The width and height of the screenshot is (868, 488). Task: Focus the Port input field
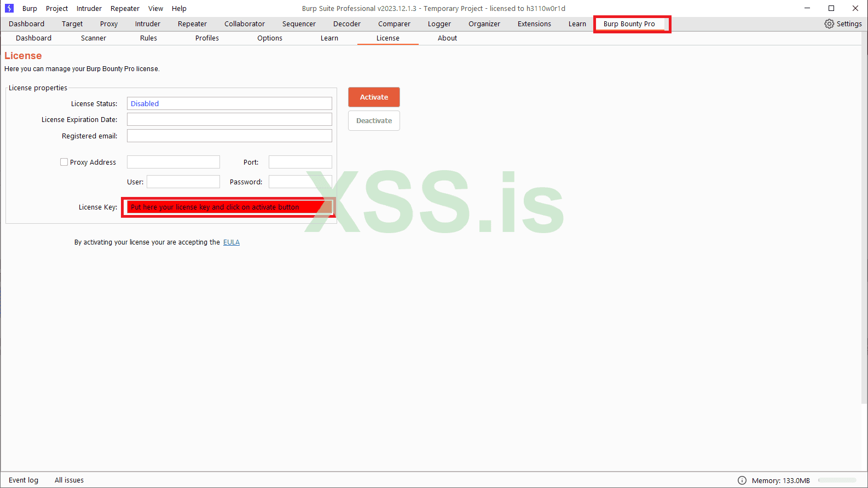click(300, 162)
